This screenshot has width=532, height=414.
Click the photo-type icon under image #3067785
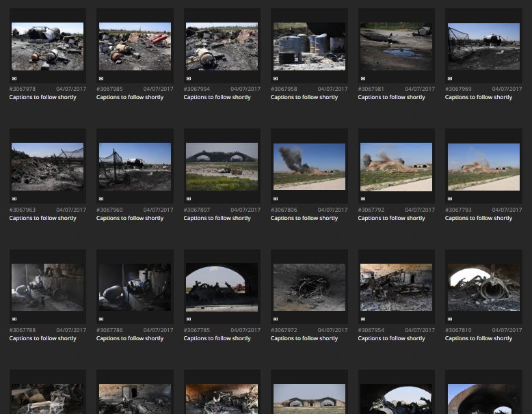pos(189,319)
